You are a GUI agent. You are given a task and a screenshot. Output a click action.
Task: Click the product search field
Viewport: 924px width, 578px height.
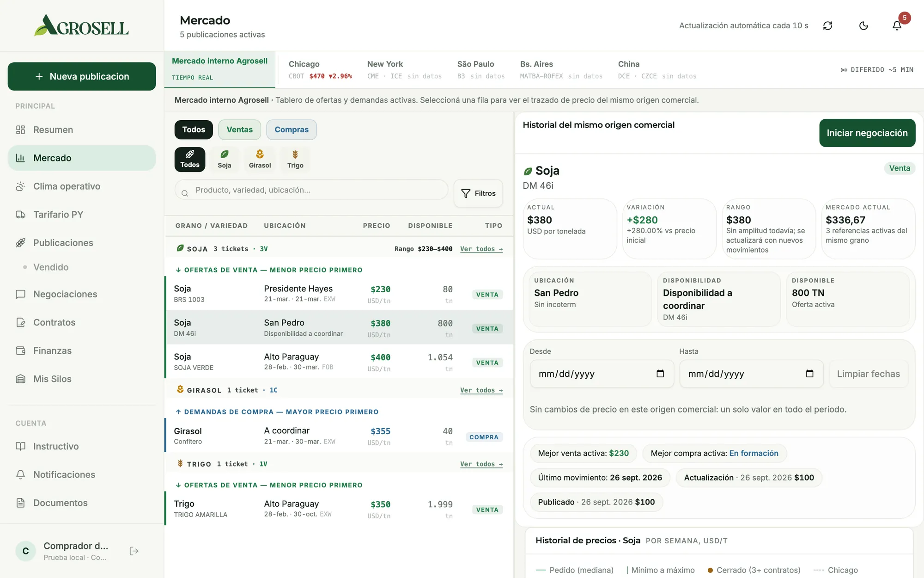311,190
